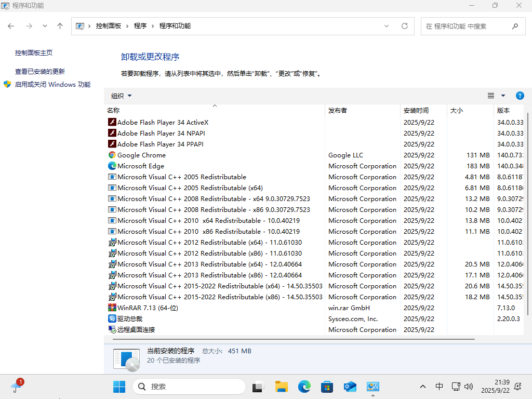Viewport: 532px width, 399px height.
Task: Sort list by 发布者 column header
Action: pyautogui.click(x=338, y=110)
